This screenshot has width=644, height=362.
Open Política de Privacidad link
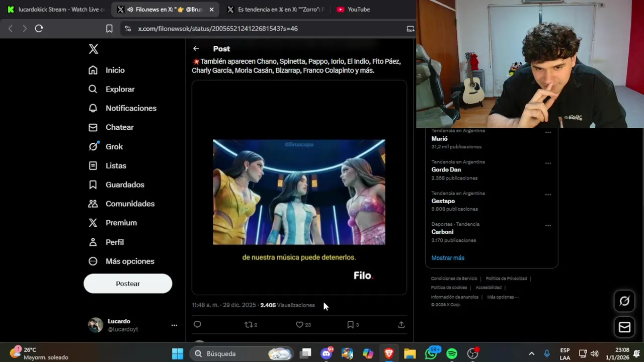click(x=506, y=279)
